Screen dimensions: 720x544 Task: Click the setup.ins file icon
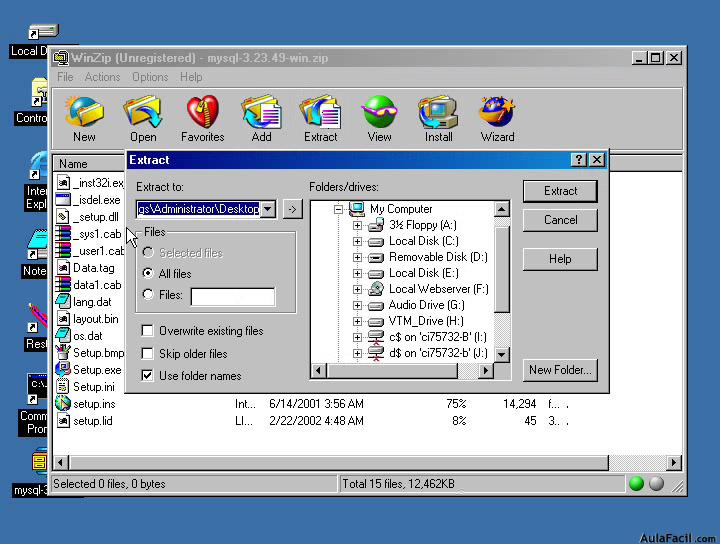63,404
